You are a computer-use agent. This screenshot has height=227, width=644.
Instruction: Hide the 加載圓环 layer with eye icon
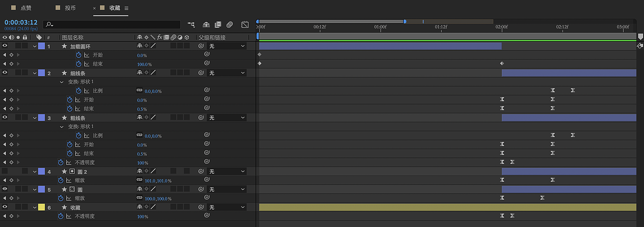5,46
